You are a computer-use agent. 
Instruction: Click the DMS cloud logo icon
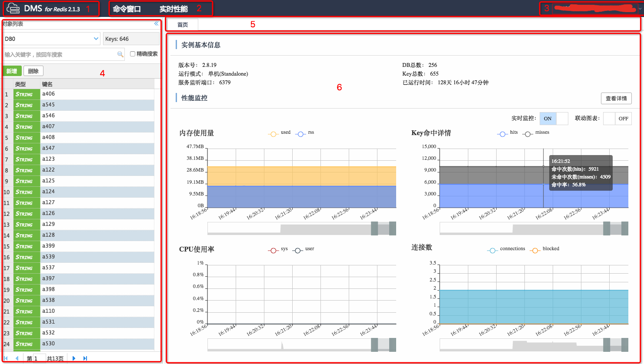point(13,8)
